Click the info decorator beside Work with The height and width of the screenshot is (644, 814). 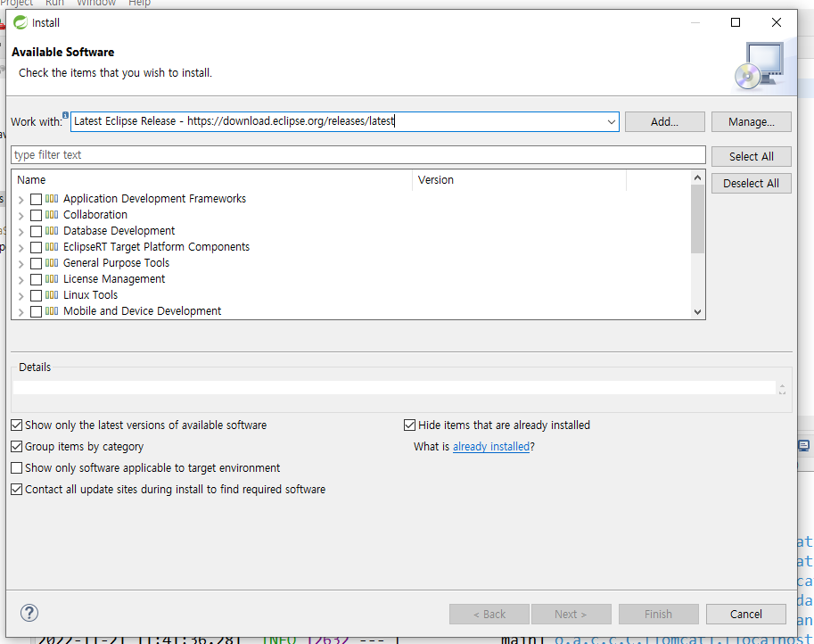tap(65, 115)
